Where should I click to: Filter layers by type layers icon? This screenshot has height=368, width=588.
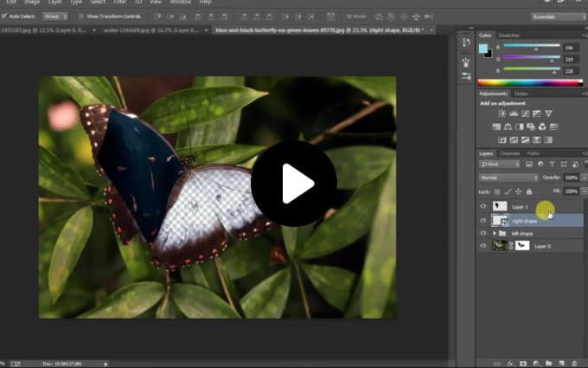click(x=552, y=165)
